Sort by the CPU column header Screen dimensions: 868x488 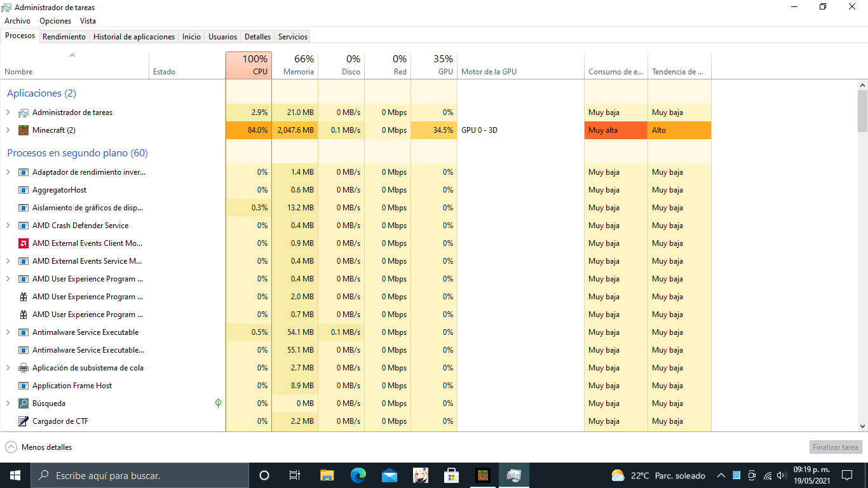[248, 65]
